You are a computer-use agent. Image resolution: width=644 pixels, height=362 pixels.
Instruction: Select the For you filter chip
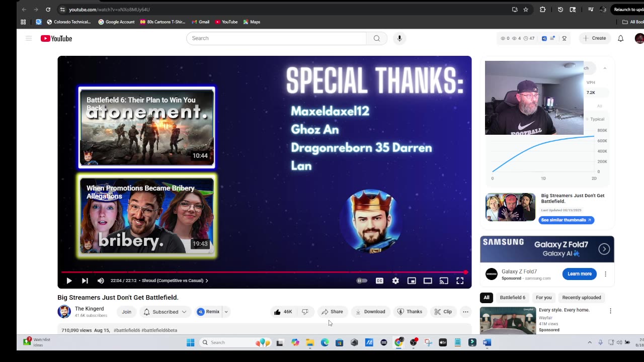coord(544,298)
